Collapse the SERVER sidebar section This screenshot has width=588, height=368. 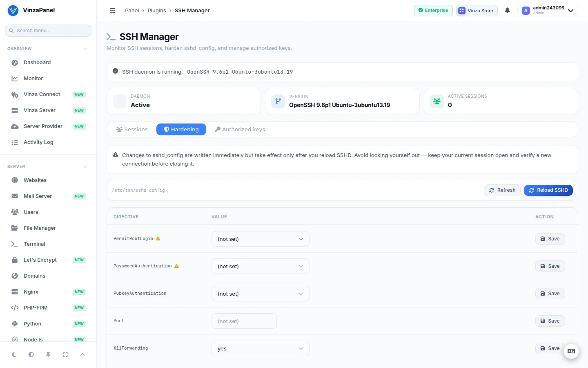click(x=48, y=166)
